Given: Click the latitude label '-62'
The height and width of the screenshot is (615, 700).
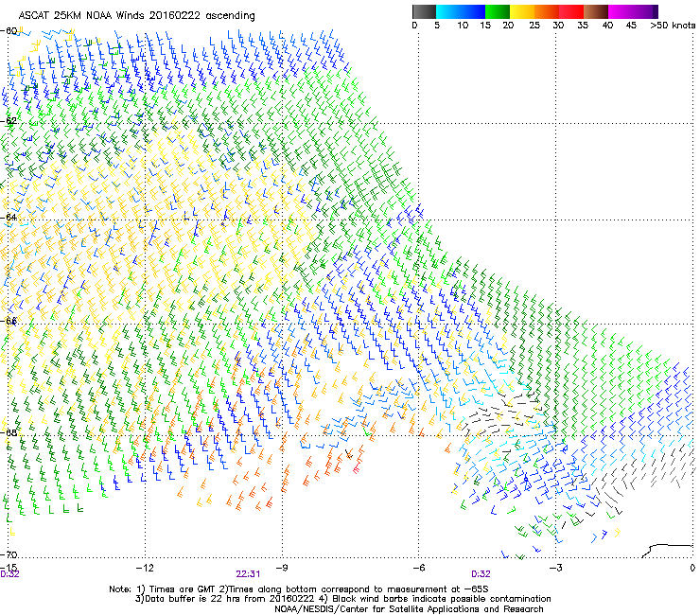Looking at the screenshot, I should (9, 121).
